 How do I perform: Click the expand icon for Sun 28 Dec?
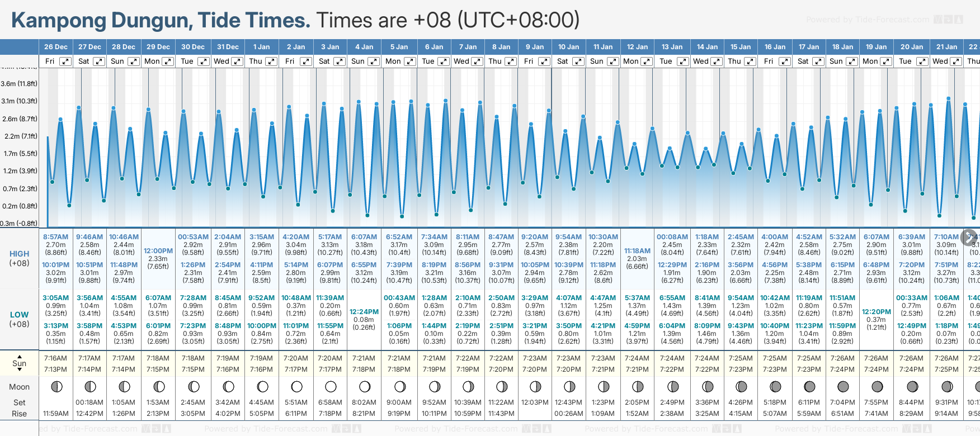pyautogui.click(x=134, y=61)
